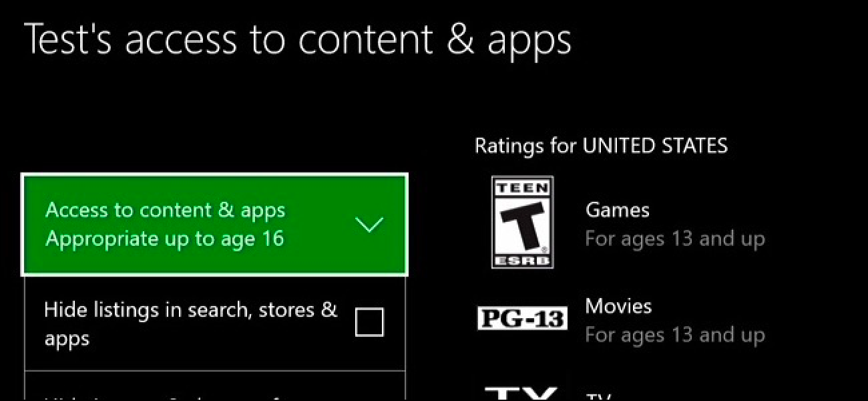The width and height of the screenshot is (868, 401).
Task: Click the ESRB Teen rating icon
Action: (x=521, y=223)
